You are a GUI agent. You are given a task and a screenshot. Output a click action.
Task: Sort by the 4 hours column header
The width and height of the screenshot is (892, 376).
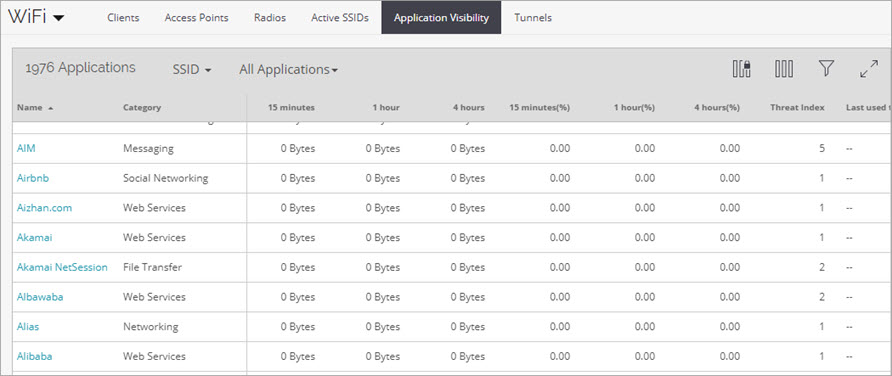coord(469,108)
